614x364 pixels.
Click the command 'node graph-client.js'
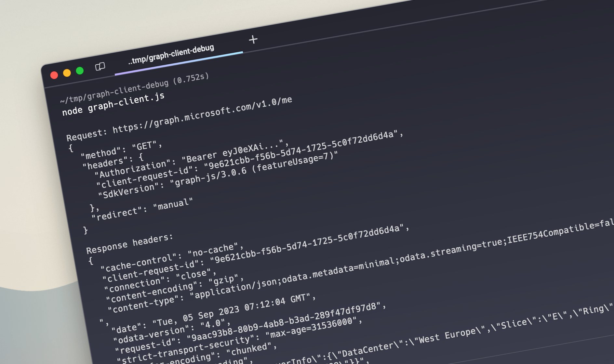pos(113,104)
